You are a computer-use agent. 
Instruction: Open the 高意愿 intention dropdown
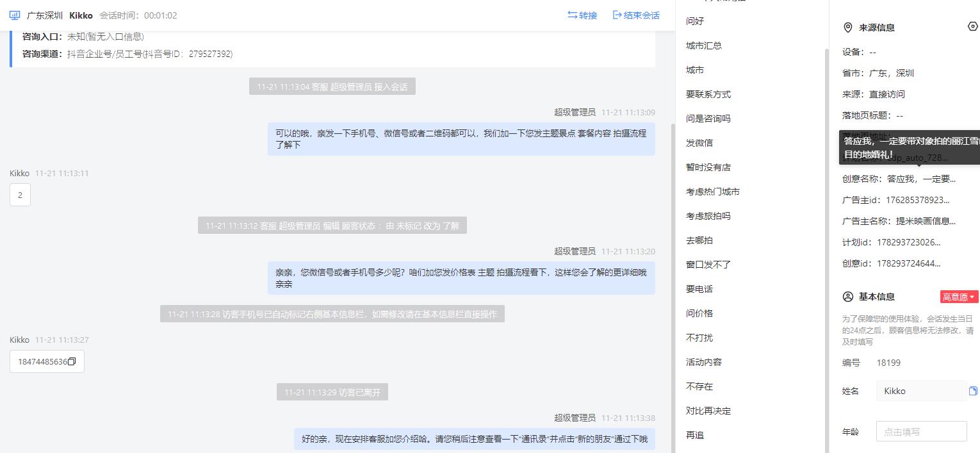coord(959,297)
